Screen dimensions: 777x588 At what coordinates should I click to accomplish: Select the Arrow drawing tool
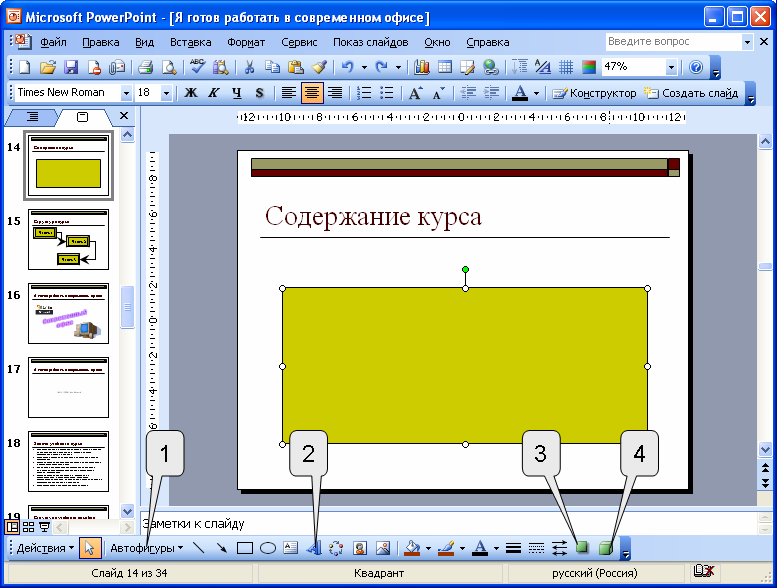pyautogui.click(x=222, y=548)
